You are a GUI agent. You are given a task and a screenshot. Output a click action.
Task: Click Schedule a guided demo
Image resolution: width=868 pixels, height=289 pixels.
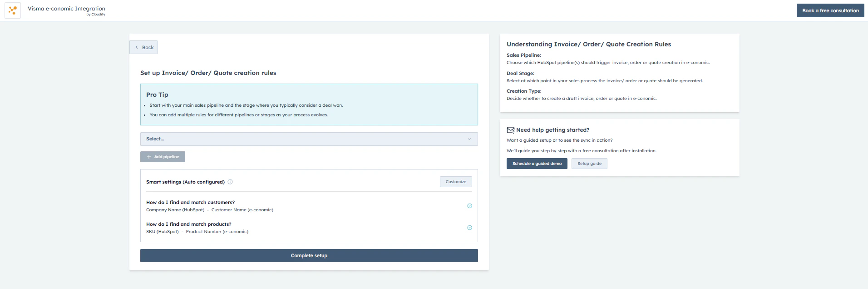(x=537, y=164)
